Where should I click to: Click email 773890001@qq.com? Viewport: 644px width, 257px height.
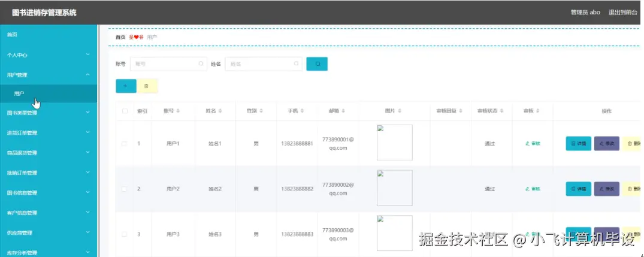[338, 143]
